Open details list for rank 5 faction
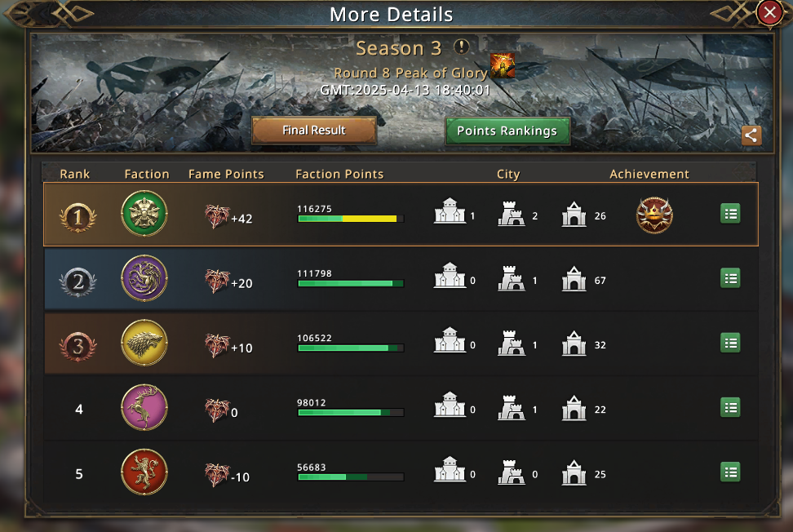Viewport: 793px width, 532px height. pyautogui.click(x=730, y=472)
